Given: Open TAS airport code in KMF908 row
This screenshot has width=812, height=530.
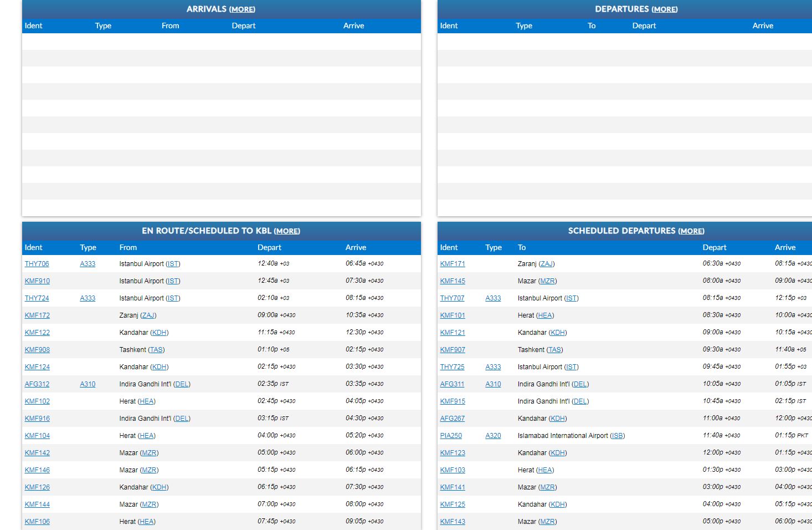Looking at the screenshot, I should [x=157, y=350].
